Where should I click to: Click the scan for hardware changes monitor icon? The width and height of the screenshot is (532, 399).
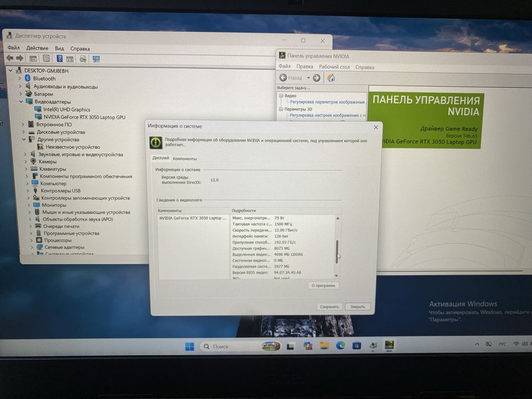pyautogui.click(x=96, y=59)
